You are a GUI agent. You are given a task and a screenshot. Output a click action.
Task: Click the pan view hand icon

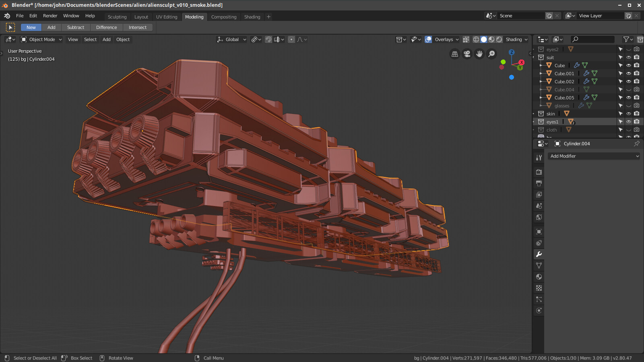[479, 54]
